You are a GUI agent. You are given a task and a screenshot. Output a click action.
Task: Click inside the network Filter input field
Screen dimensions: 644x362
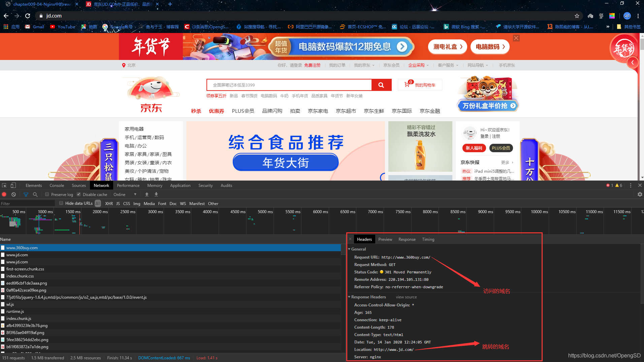[27, 203]
